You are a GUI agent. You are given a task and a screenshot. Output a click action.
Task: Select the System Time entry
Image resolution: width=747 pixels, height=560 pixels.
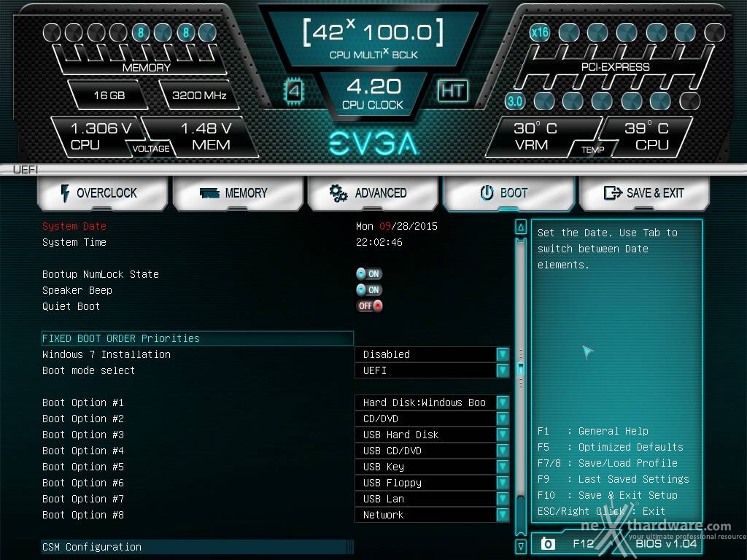click(x=74, y=242)
